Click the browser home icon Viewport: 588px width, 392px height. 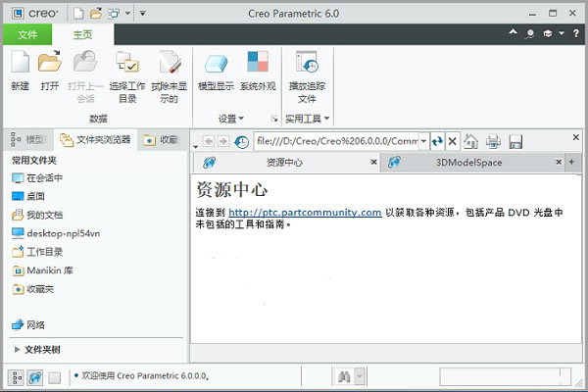point(471,140)
